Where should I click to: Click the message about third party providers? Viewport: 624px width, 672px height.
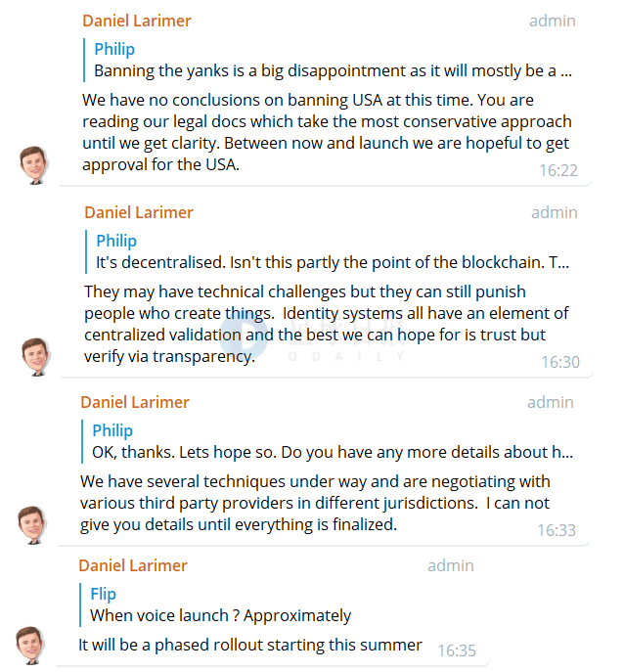pos(315,503)
